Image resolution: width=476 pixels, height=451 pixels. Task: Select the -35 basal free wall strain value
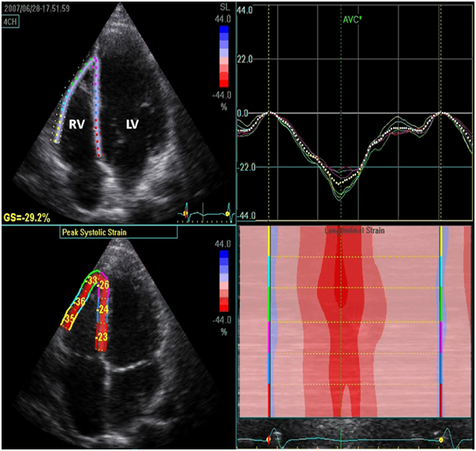[x=69, y=319]
